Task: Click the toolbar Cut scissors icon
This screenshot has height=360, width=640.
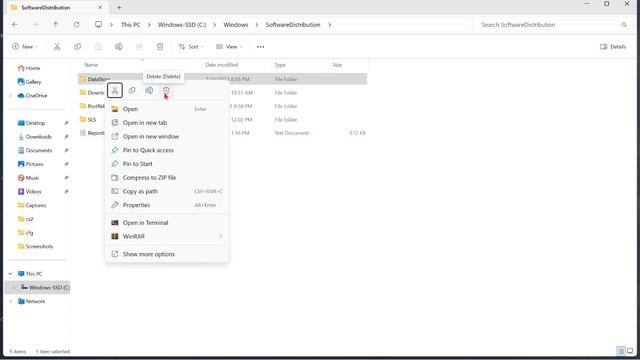Action: click(x=57, y=47)
